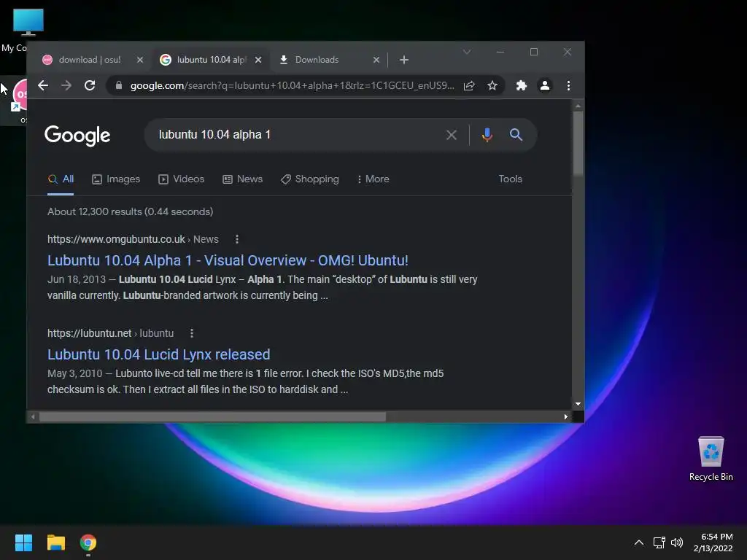747x560 pixels.
Task: View site information lock icon
Action: [119, 86]
